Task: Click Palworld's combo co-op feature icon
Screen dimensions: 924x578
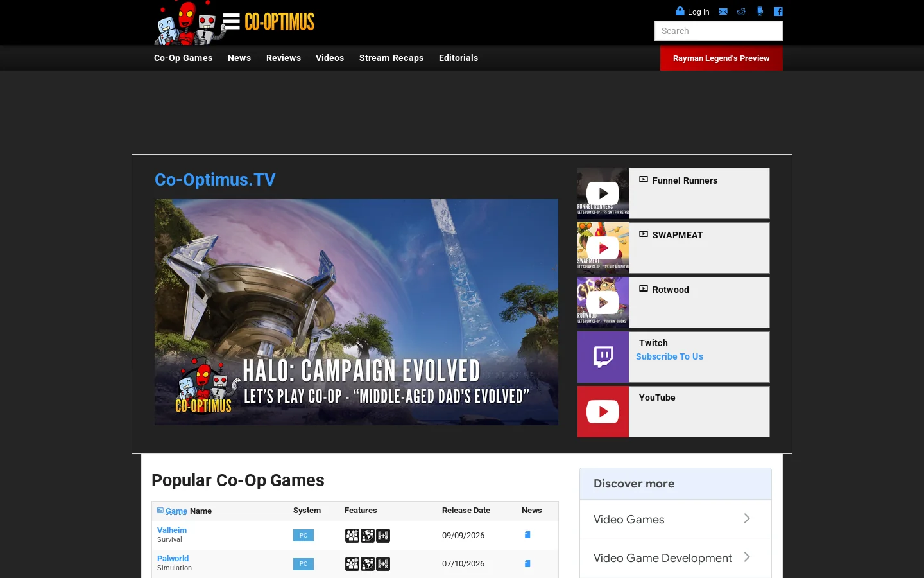Action: pyautogui.click(x=383, y=564)
